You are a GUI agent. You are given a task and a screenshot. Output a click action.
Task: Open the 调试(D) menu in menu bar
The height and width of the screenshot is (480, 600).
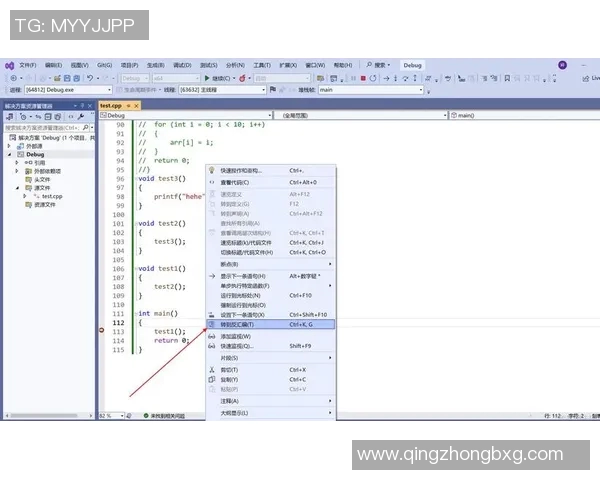tap(181, 65)
